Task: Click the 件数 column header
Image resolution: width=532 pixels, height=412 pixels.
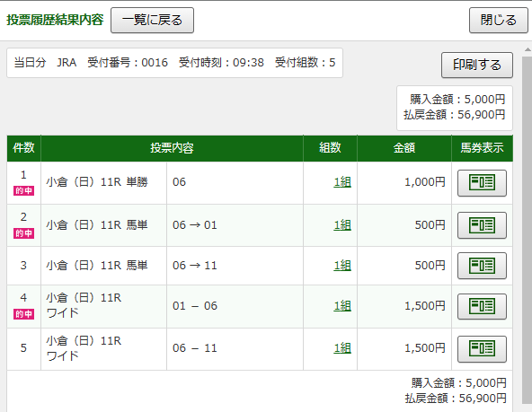Action: (23, 148)
